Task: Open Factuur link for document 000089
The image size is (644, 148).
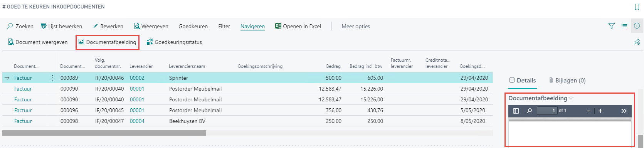Action: [23, 78]
